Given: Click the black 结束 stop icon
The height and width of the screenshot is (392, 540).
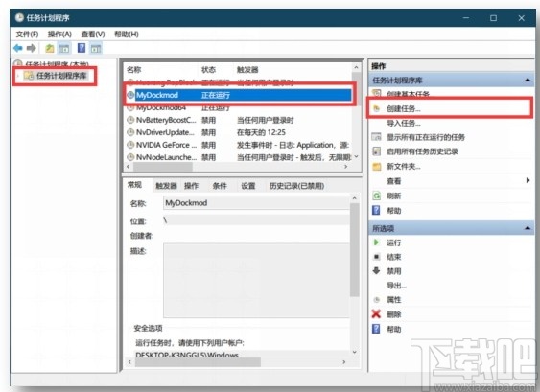Looking at the screenshot, I should [376, 257].
